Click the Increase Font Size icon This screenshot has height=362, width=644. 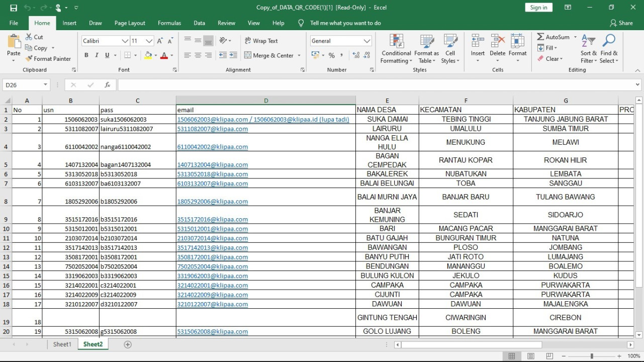tap(160, 41)
